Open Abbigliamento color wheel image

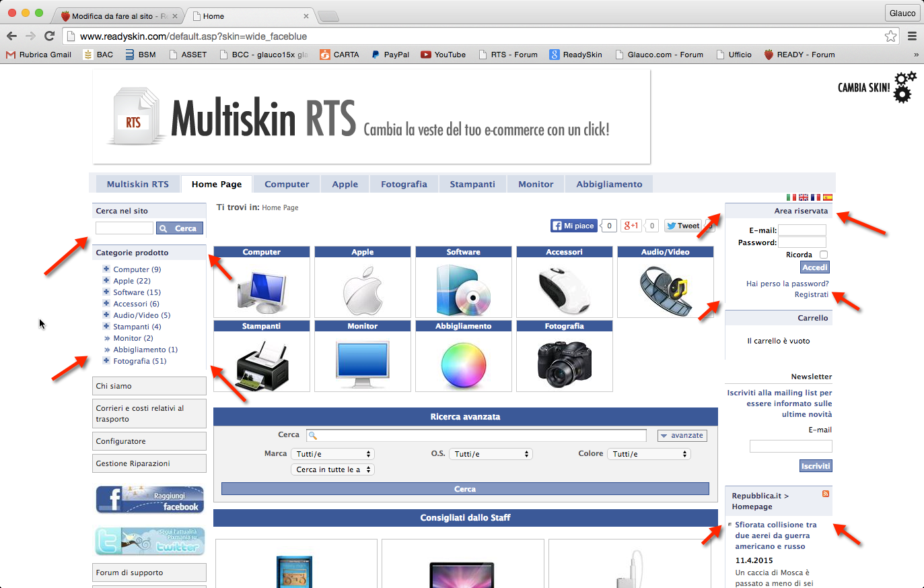point(464,362)
